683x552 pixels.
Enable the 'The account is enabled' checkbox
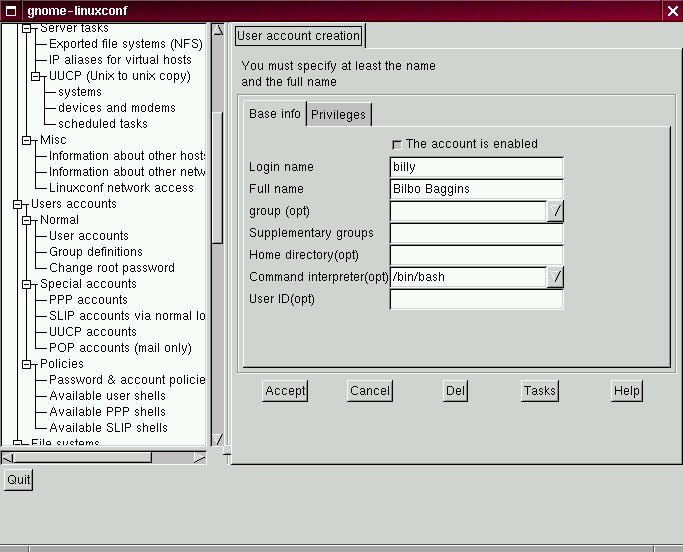click(x=397, y=145)
